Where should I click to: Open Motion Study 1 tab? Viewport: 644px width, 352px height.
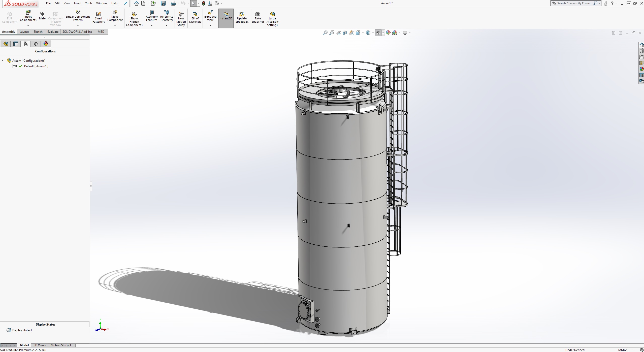(x=61, y=345)
